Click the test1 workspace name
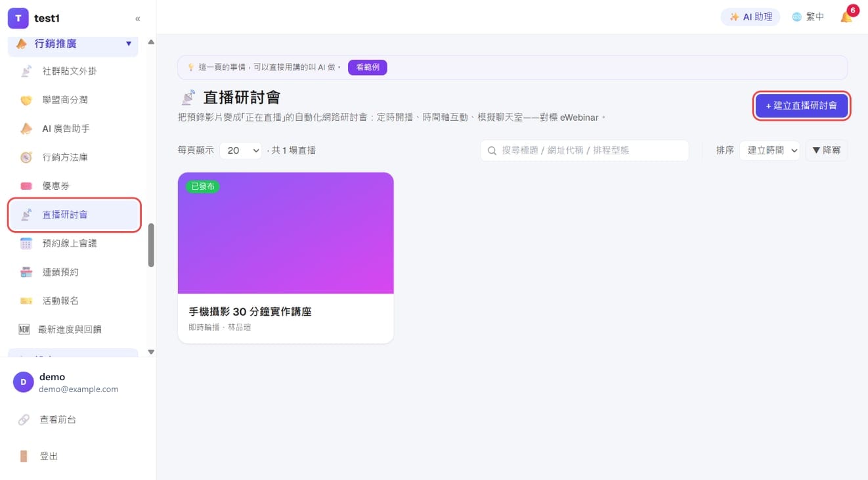This screenshot has height=480, width=868. pyautogui.click(x=47, y=18)
